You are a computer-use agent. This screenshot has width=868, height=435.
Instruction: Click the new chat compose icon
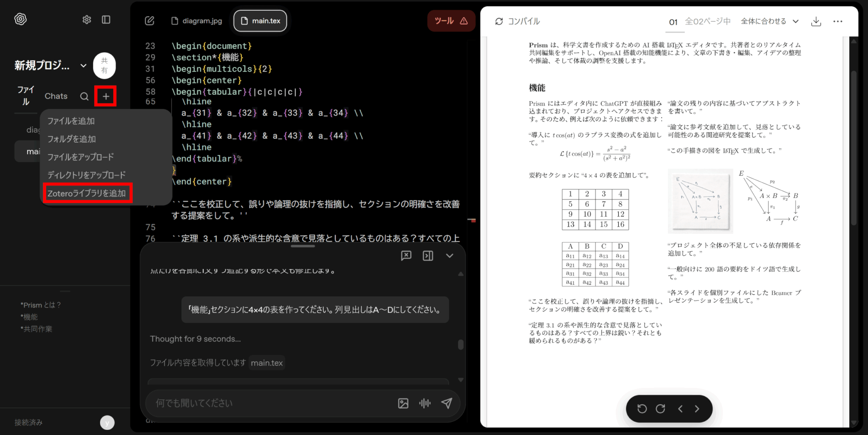coord(150,21)
